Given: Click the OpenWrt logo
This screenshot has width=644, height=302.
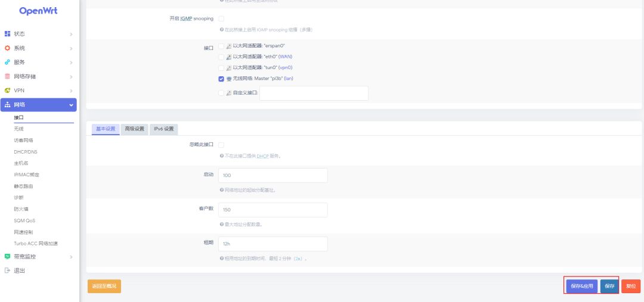Looking at the screenshot, I should pos(38,11).
